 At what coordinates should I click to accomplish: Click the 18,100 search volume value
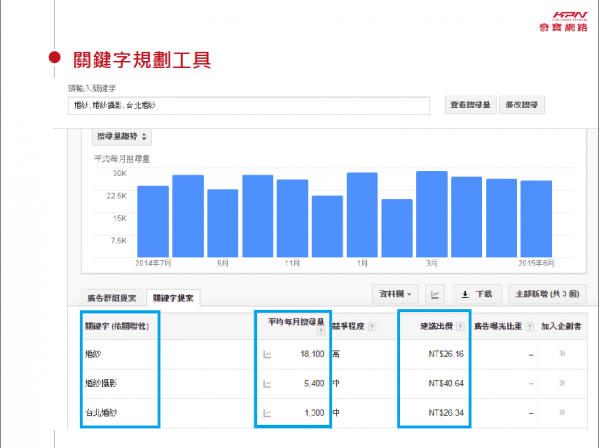(312, 354)
